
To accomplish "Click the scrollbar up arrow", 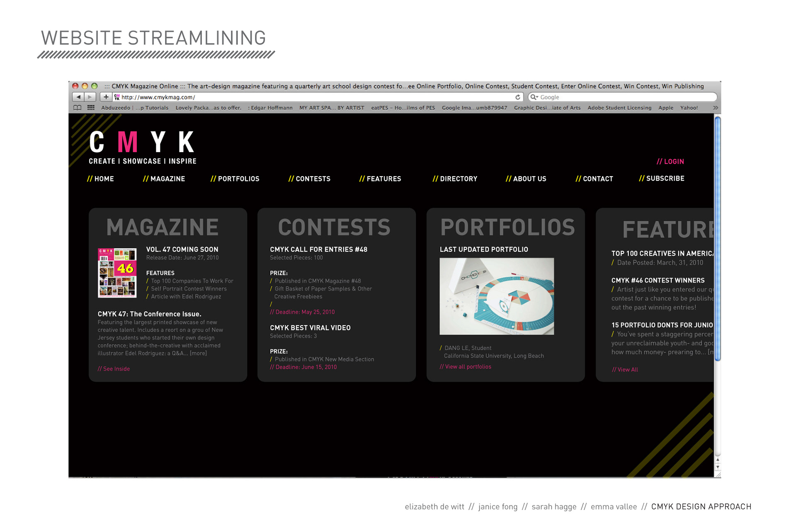I will coord(718,459).
